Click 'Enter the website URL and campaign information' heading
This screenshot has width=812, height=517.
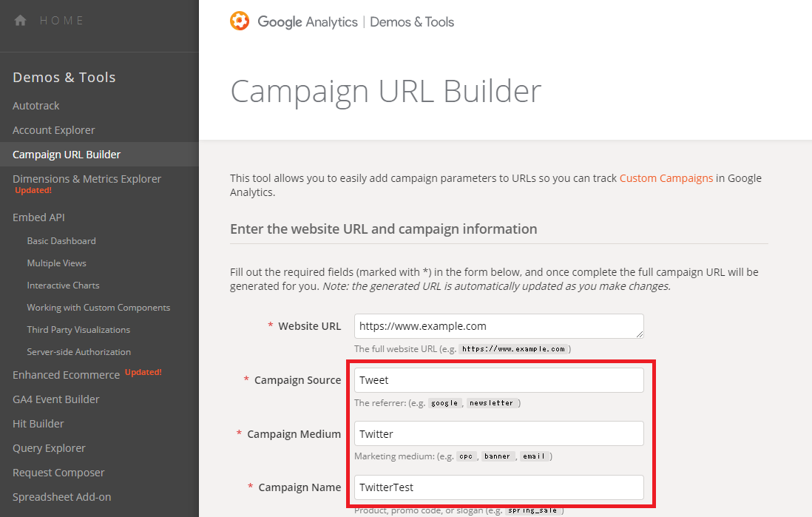tap(384, 229)
